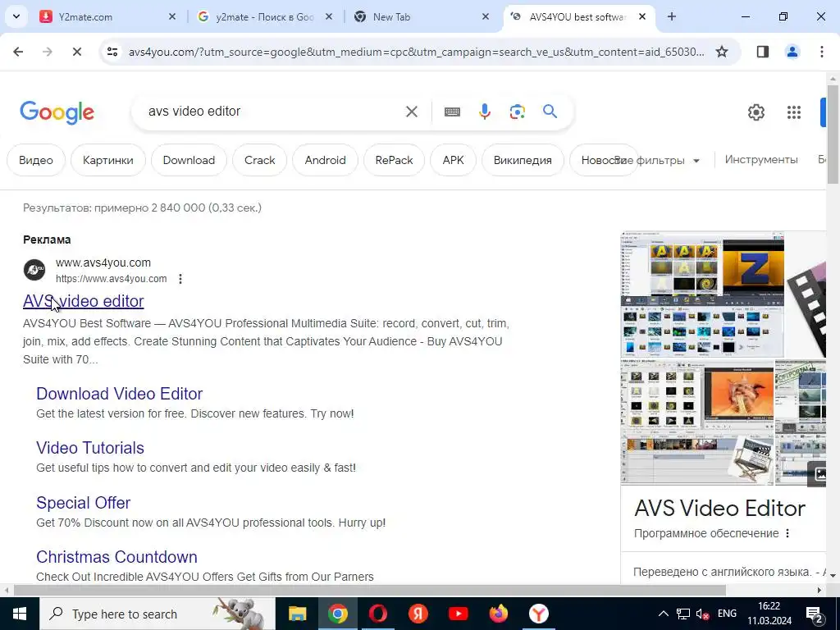This screenshot has height=630, width=840.
Task: Open the www.avs4you.com site name
Action: point(103,262)
